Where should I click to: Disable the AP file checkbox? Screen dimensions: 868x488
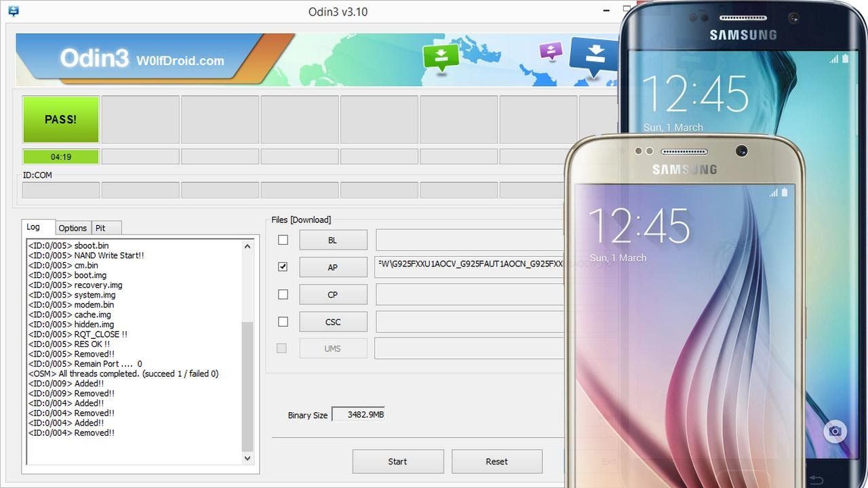(x=282, y=267)
